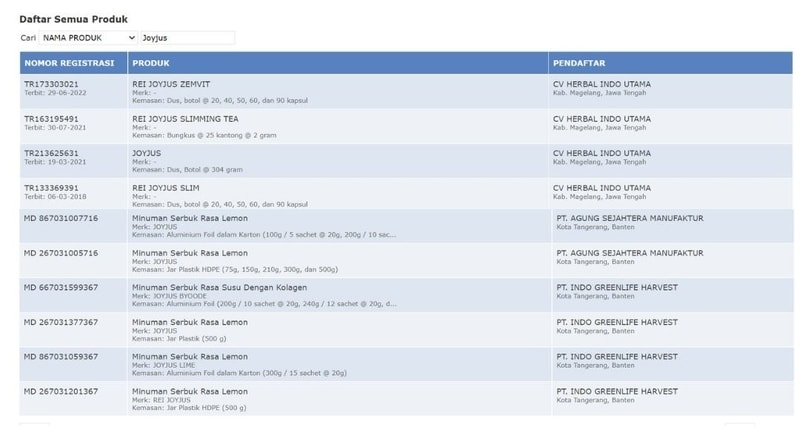Click issue date Terbit: 19-03-2021

click(x=55, y=162)
